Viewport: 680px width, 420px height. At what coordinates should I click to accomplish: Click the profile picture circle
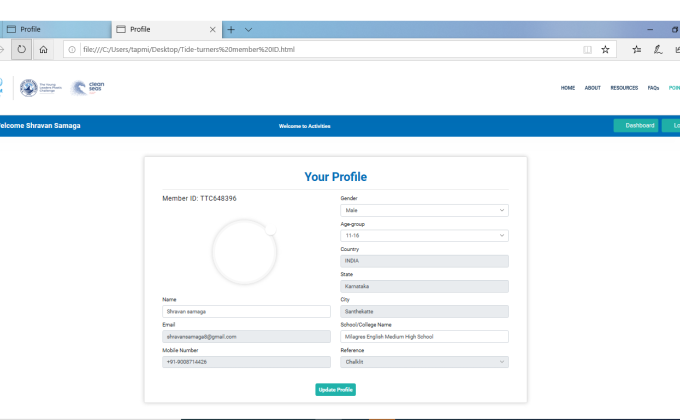coord(244,252)
